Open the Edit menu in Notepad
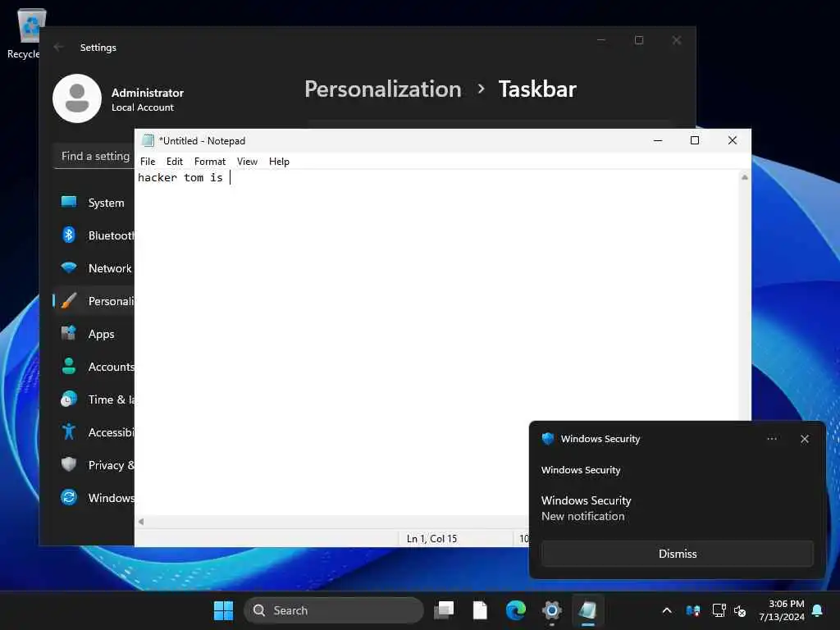This screenshot has width=840, height=630. [x=174, y=162]
